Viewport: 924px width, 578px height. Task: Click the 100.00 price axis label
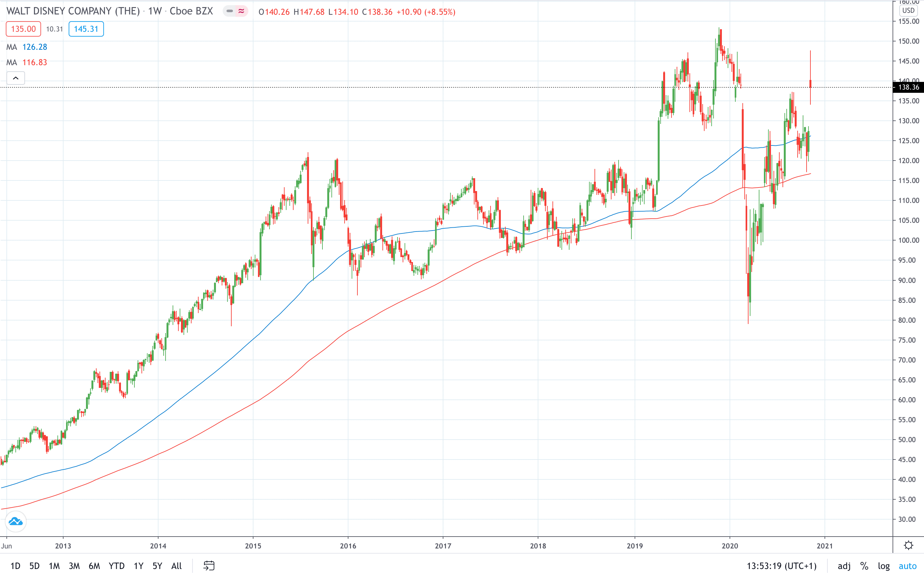[908, 240]
